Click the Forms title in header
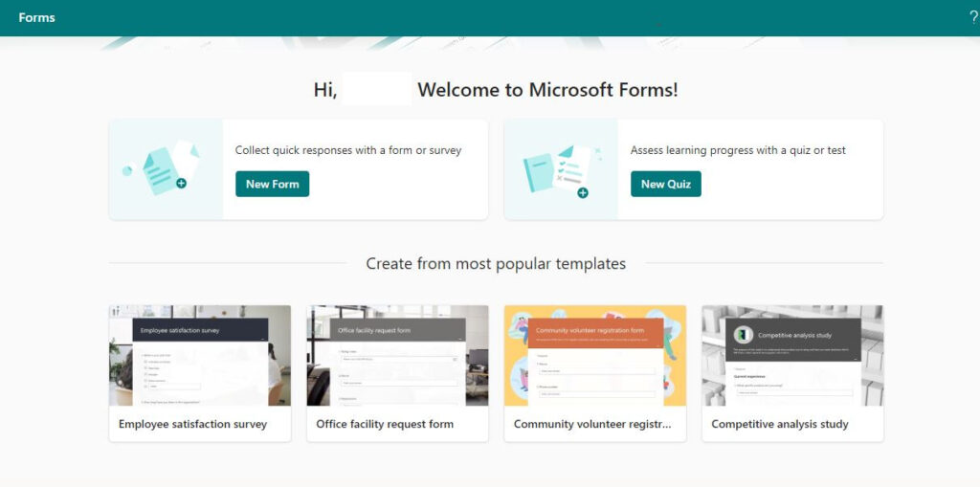Viewport: 980px width, 487px height. click(36, 17)
